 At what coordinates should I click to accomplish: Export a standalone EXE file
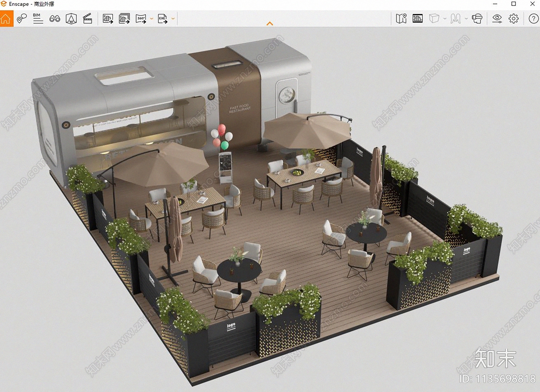163,19
